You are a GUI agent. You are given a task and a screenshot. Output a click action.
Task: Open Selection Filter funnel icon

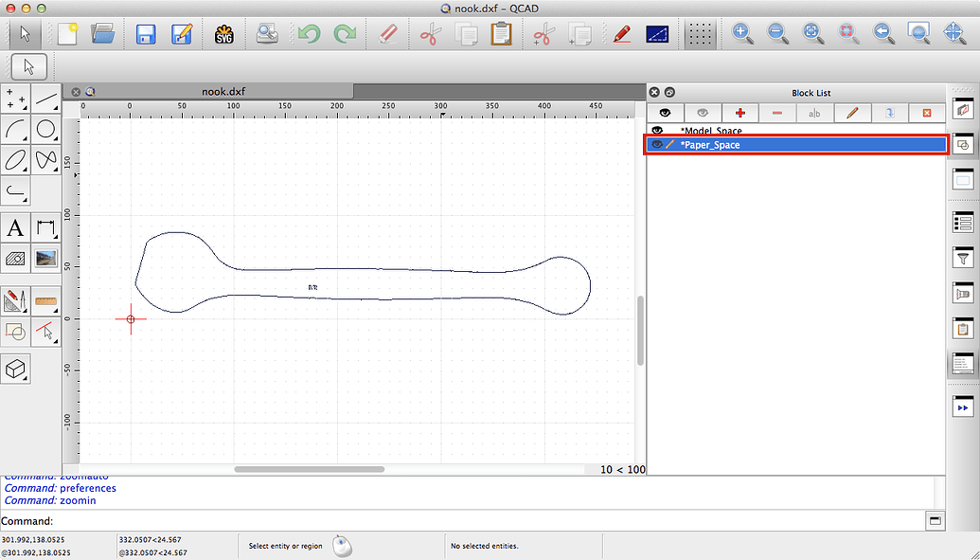(963, 258)
